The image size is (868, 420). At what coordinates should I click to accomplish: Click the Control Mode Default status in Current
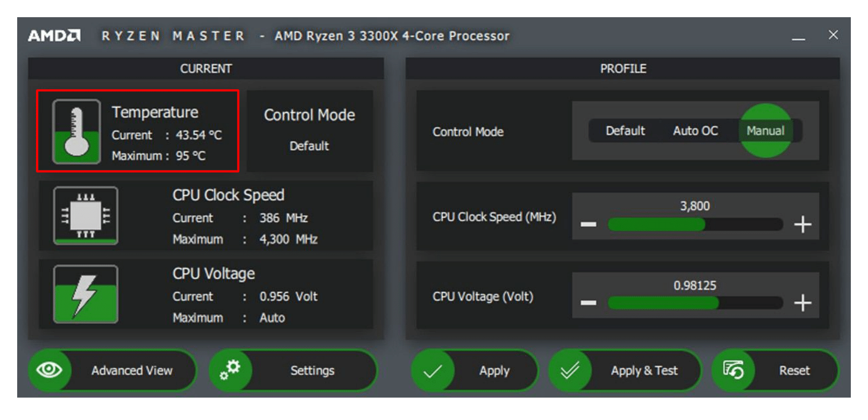coord(309,146)
